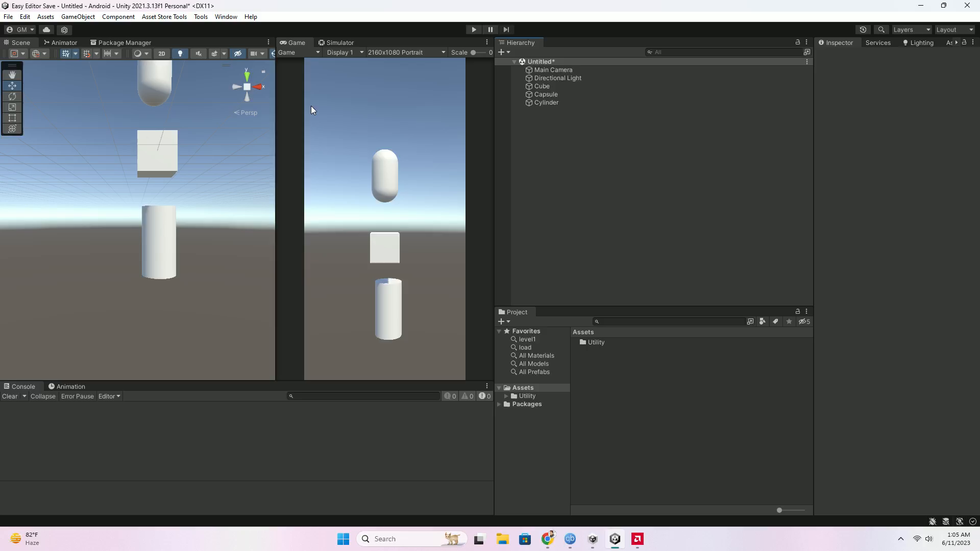Select the Rotate tool
Viewport: 980px width, 551px height.
(12, 96)
